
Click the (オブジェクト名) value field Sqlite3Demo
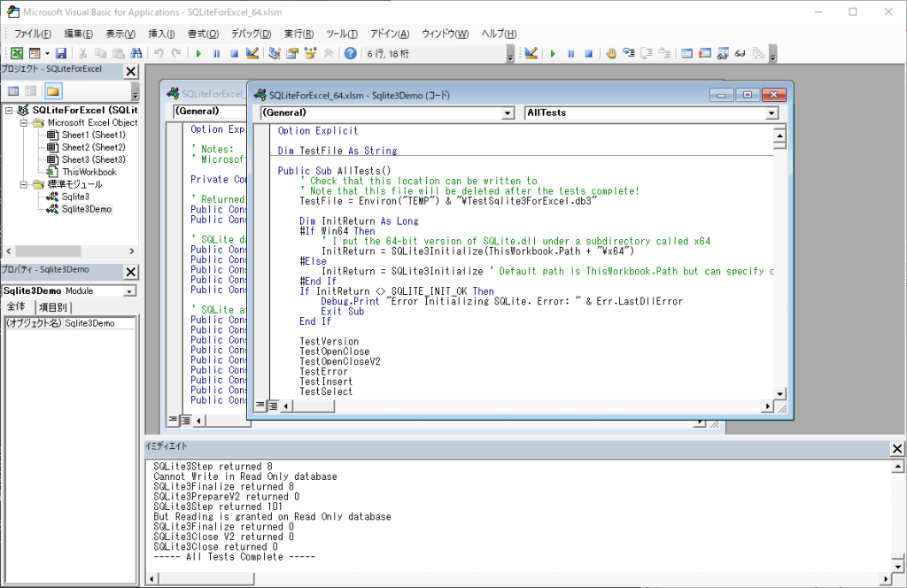click(x=99, y=323)
